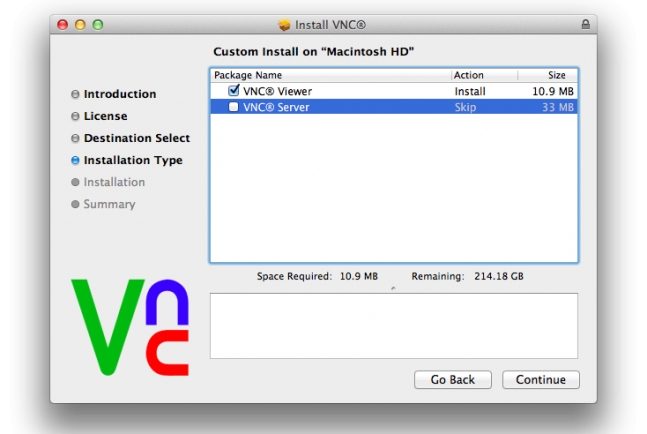This screenshot has height=434, width=647.
Task: Select the Installation Type step label
Action: (133, 160)
